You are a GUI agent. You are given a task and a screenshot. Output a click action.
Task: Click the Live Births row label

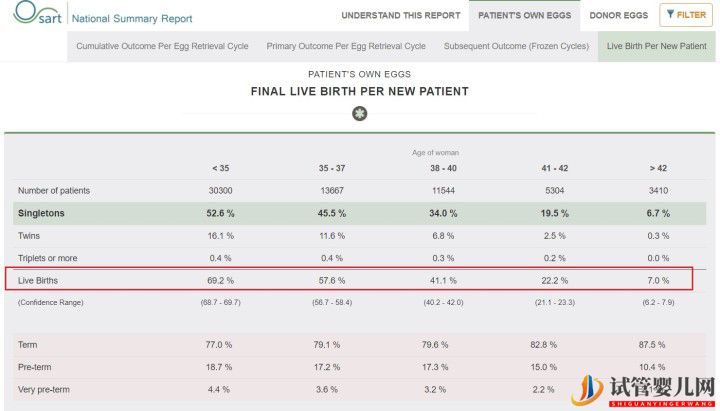(38, 281)
